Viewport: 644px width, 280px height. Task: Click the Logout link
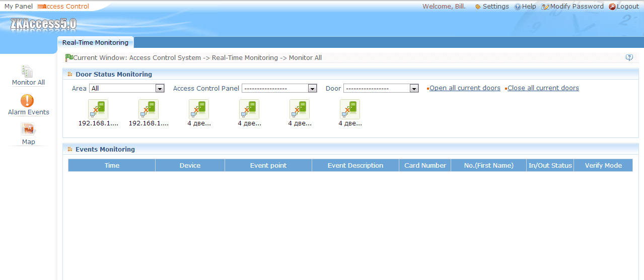[624, 7]
